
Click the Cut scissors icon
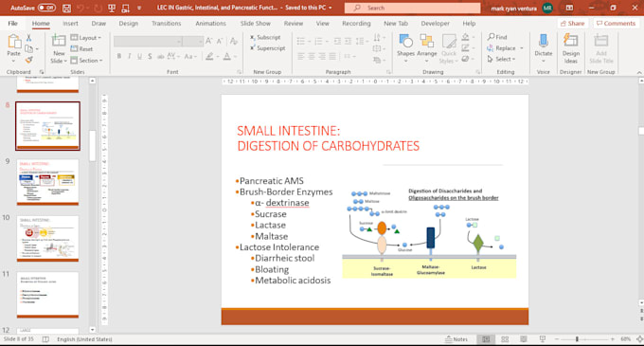click(28, 38)
